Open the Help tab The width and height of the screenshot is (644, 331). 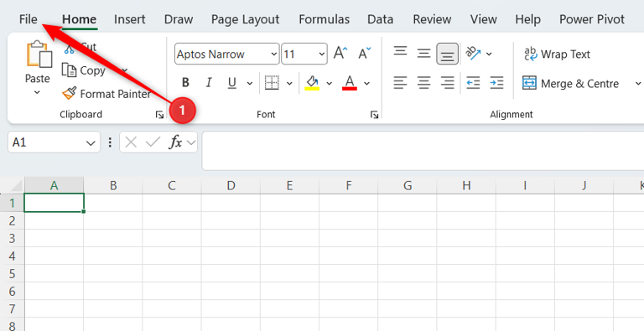pyautogui.click(x=527, y=19)
